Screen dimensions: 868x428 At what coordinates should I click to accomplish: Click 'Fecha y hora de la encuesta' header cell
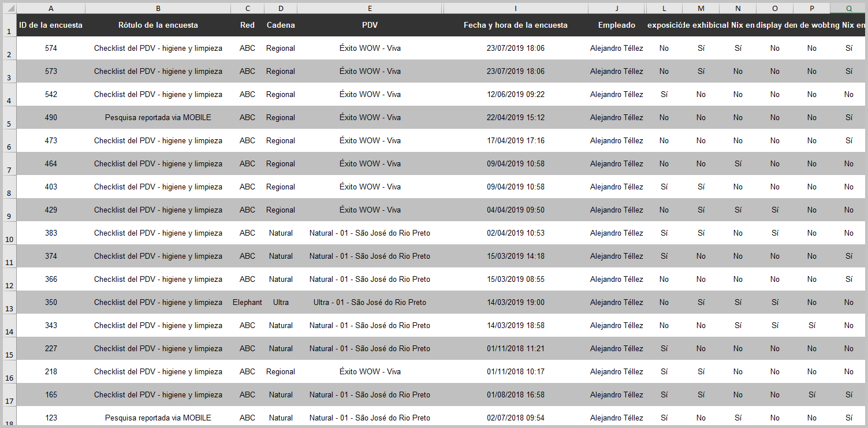click(515, 25)
